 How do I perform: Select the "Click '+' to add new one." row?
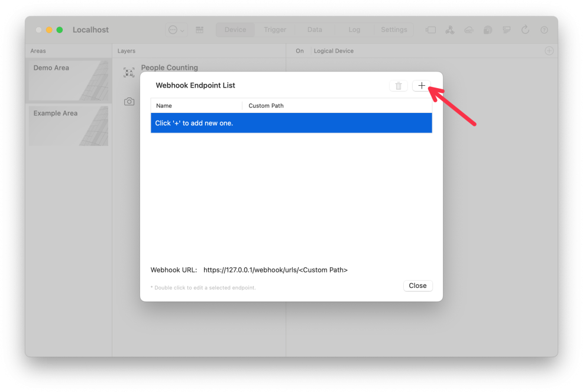pyautogui.click(x=291, y=123)
